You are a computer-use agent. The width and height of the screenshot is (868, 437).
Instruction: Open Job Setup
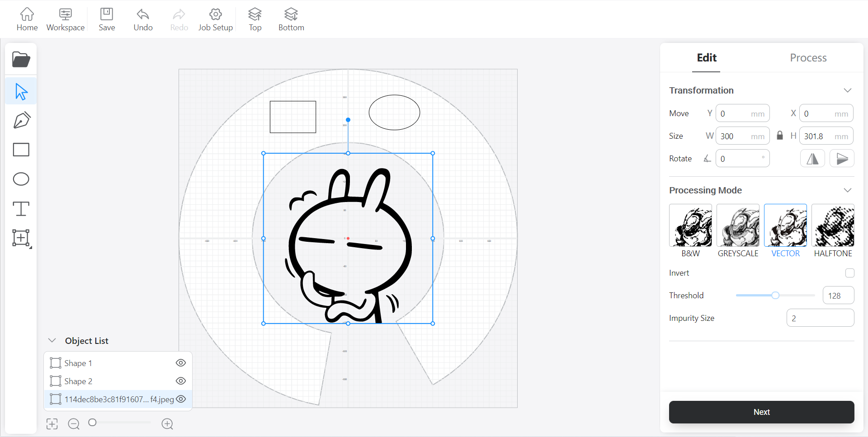click(216, 19)
